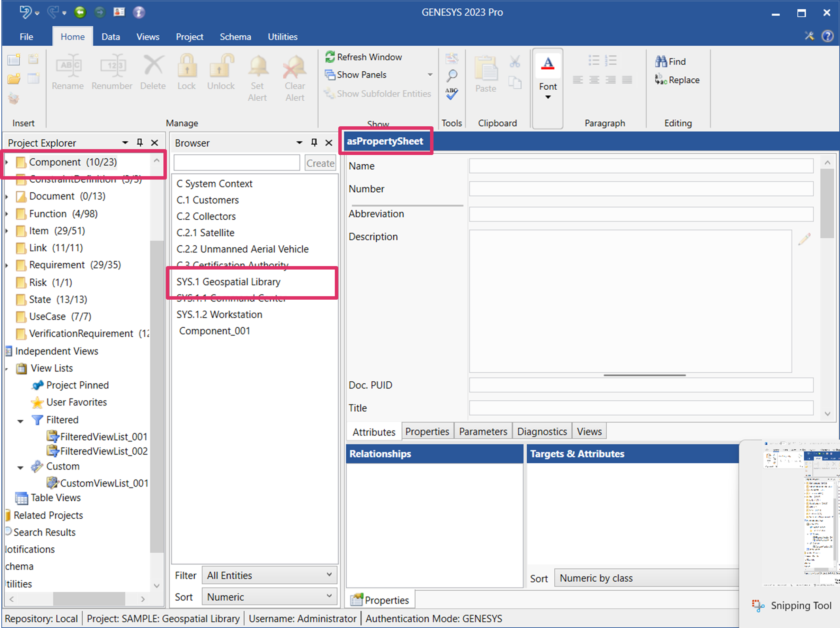Screen dimensions: 840x628
Task: Open the help question mark icon
Action: pyautogui.click(x=827, y=36)
